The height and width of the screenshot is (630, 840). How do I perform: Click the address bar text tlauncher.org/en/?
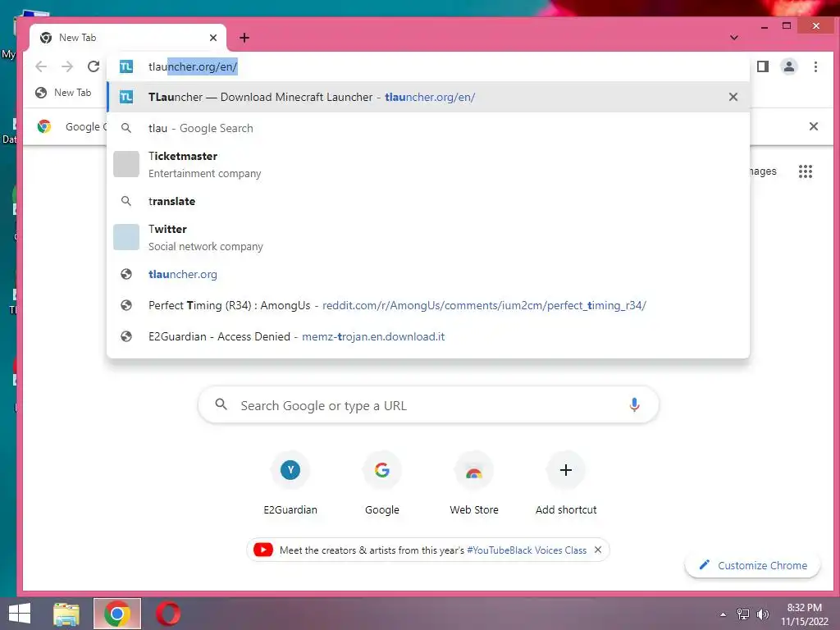pos(192,66)
